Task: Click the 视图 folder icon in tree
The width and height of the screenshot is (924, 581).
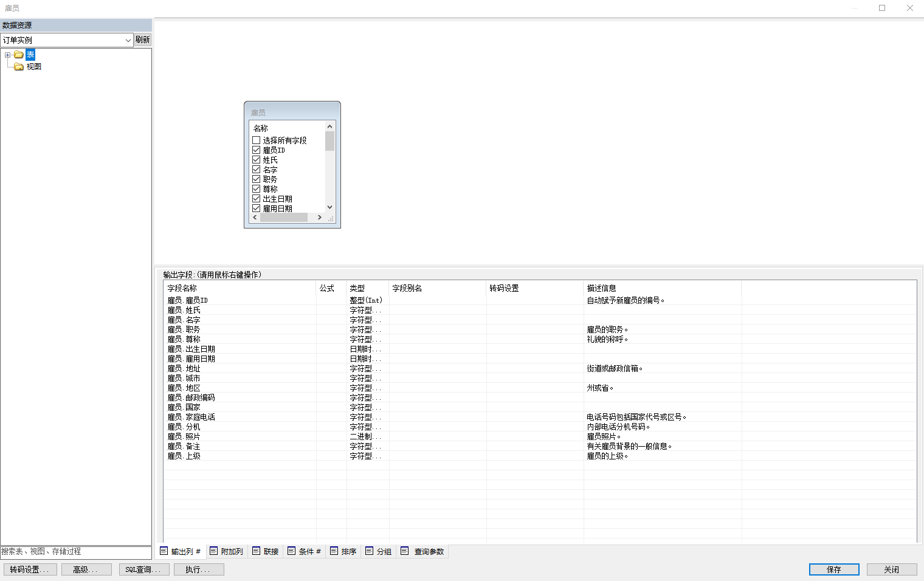Action: (19, 67)
